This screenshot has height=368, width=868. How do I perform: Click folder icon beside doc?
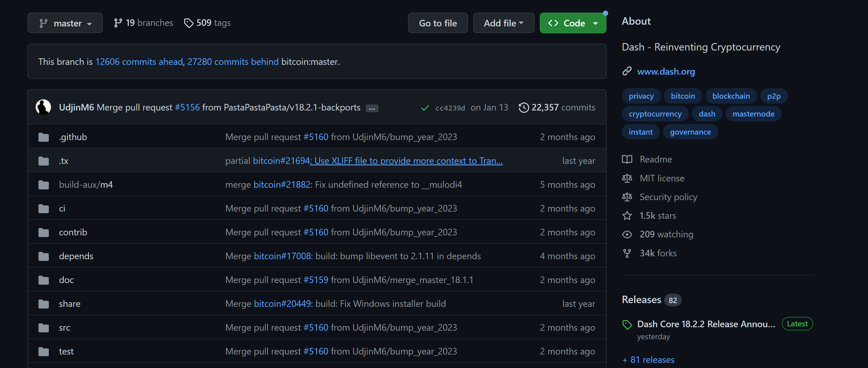tap(43, 280)
